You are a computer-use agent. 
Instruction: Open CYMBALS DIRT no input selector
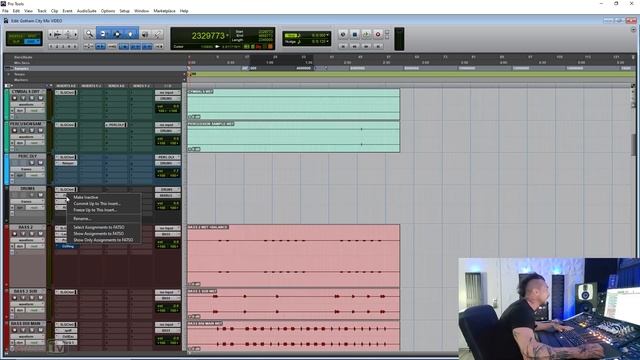click(x=167, y=93)
